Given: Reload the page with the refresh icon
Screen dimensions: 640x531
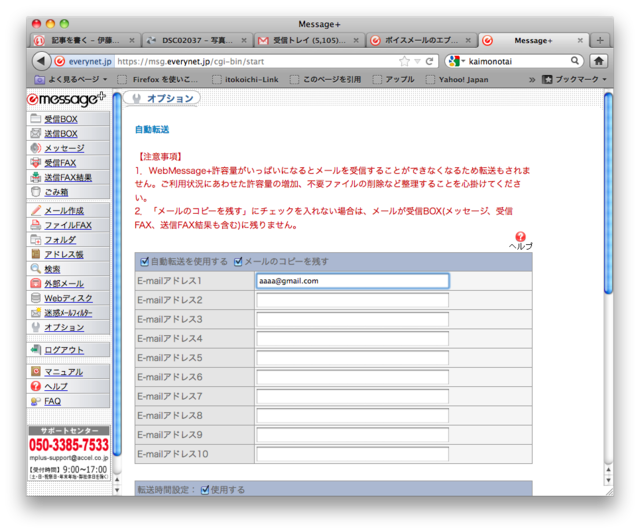Looking at the screenshot, I should tap(429, 61).
